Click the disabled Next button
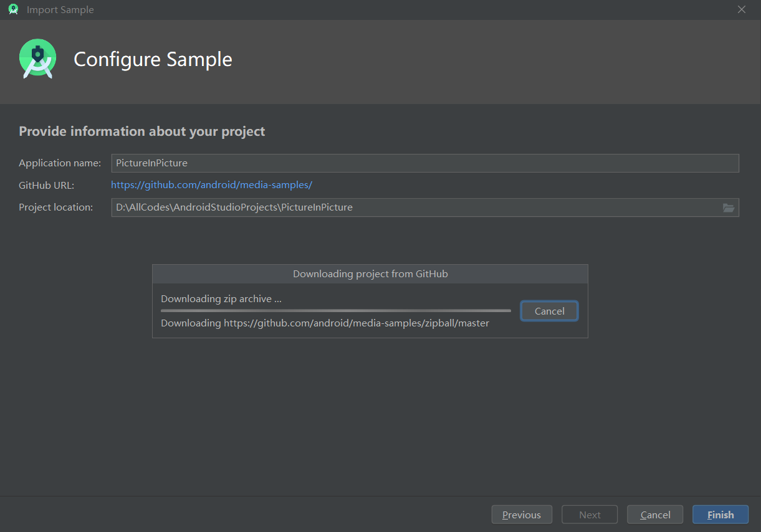The height and width of the screenshot is (532, 761). click(x=590, y=515)
